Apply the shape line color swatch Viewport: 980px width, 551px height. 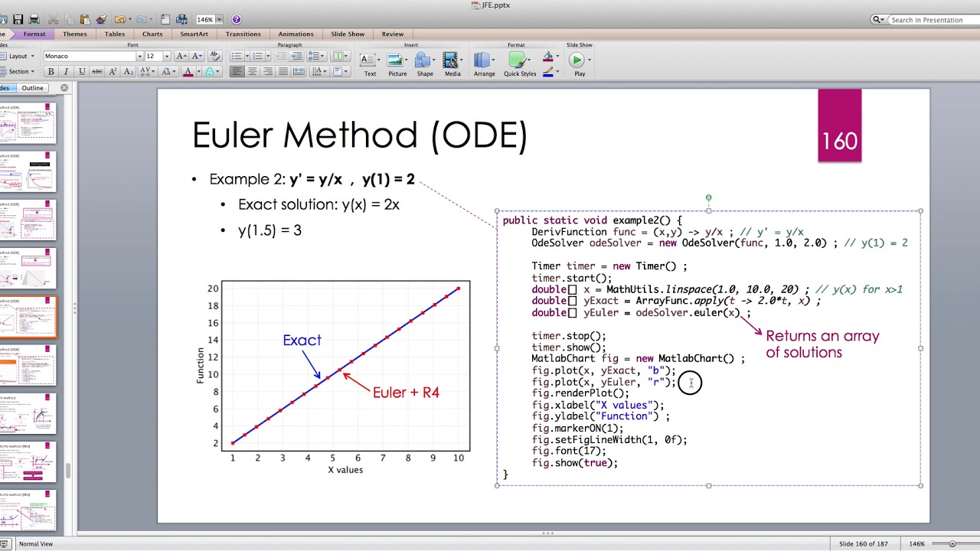pyautogui.click(x=547, y=72)
